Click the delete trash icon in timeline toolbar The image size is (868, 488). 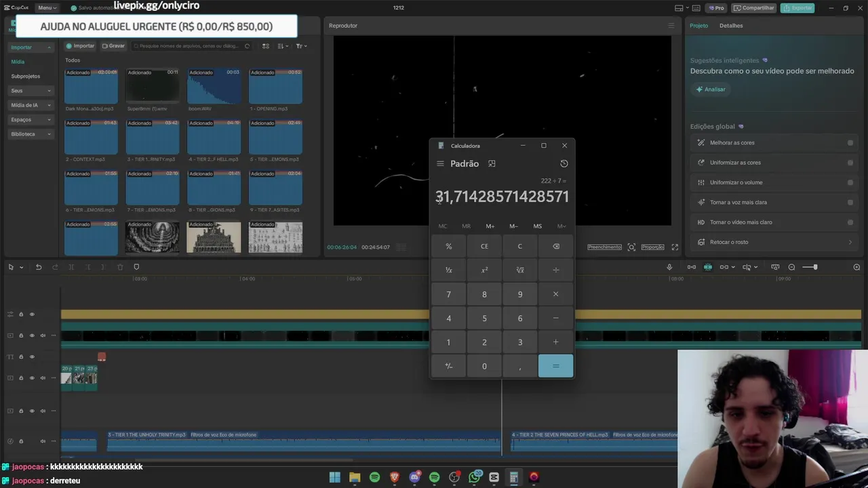click(120, 267)
